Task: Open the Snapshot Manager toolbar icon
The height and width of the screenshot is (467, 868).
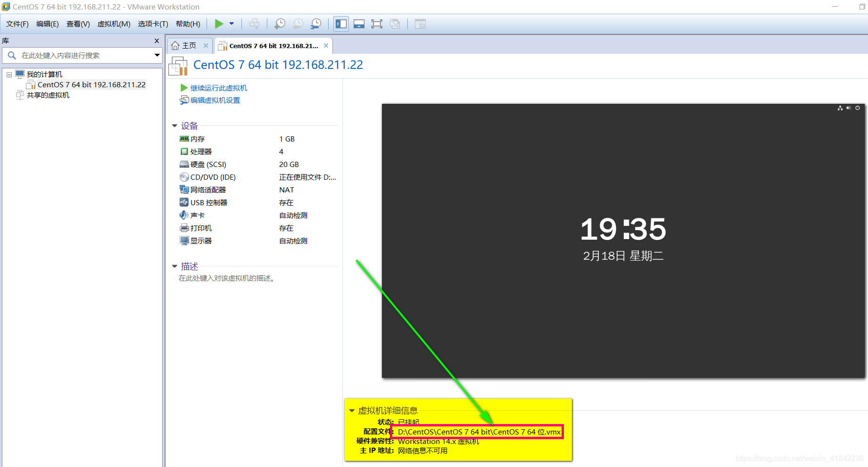Action: pyautogui.click(x=316, y=24)
